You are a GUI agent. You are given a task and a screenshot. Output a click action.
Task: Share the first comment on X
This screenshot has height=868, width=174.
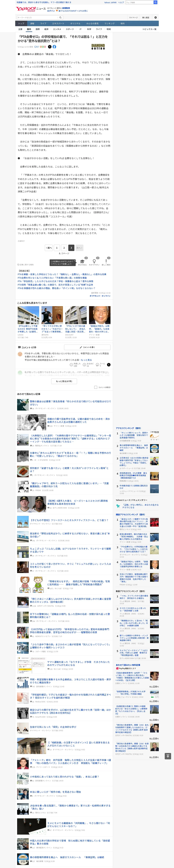(x=108, y=365)
